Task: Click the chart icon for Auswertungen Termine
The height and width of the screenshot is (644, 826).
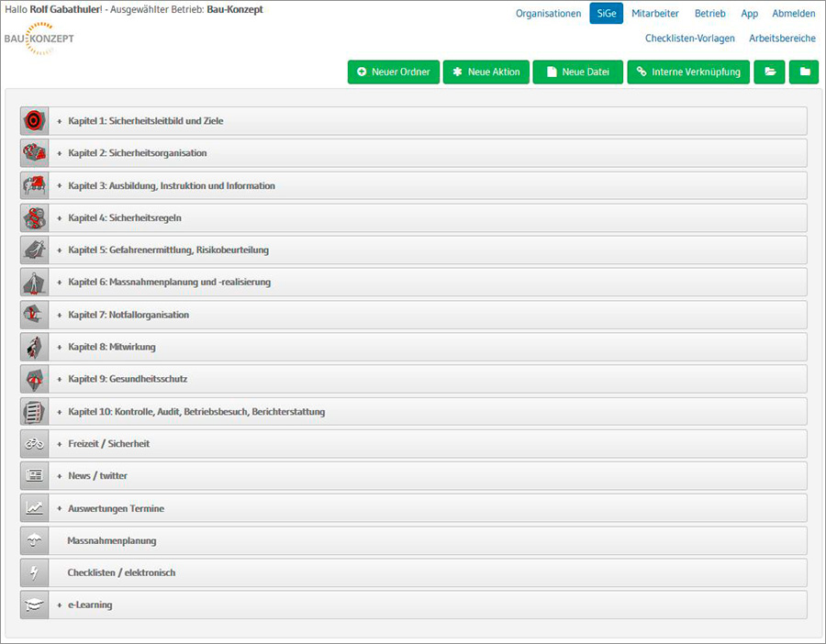Action: 34,508
